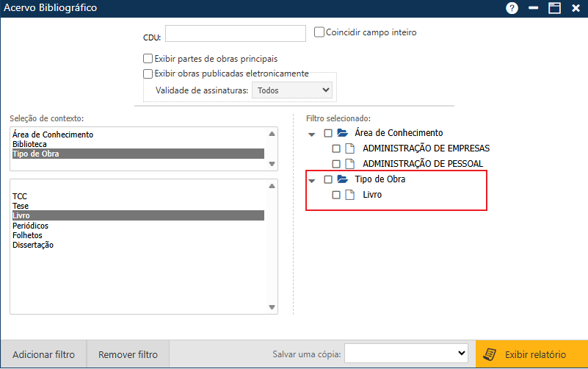Click the ADMINISTRAÇÃO DE PESSOAL document icon
Image resolution: width=588 pixels, height=369 pixels.
click(x=351, y=164)
